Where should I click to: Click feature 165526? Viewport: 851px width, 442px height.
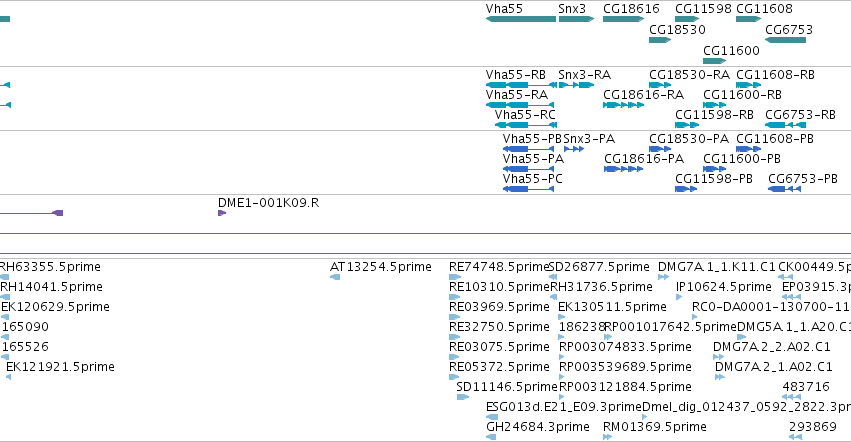pyautogui.click(x=5, y=357)
